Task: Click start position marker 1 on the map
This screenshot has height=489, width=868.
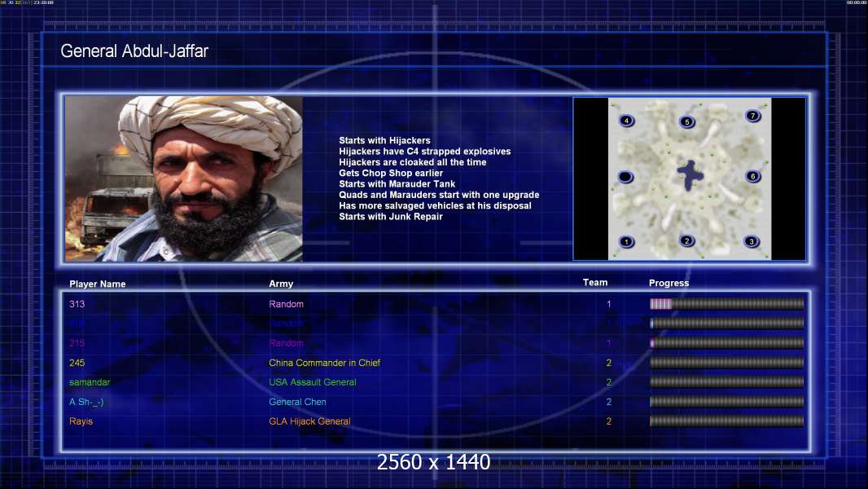Action: point(626,242)
